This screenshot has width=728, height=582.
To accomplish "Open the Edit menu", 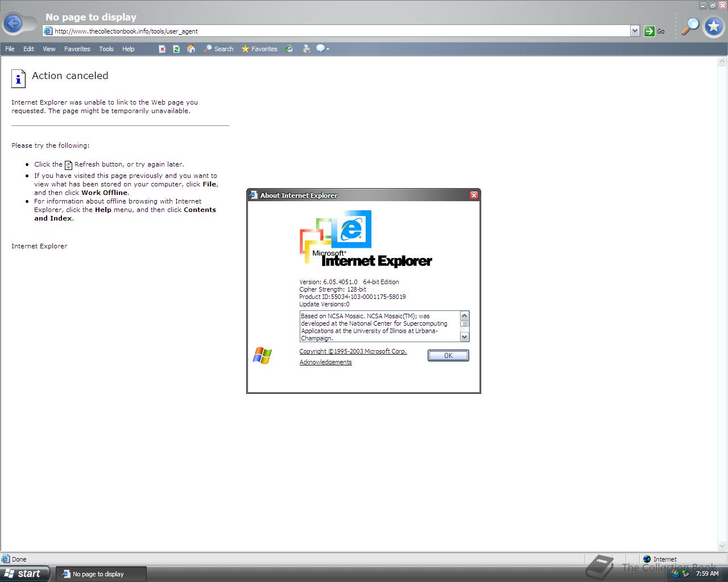I will [28, 49].
